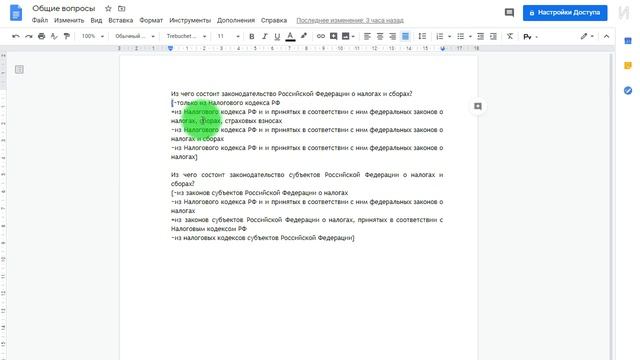Open the Инструменты menu
The image size is (640, 360).
pyautogui.click(x=190, y=20)
